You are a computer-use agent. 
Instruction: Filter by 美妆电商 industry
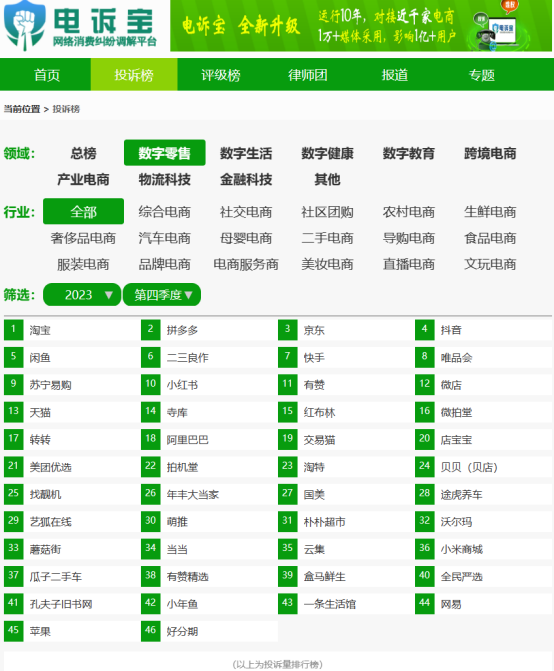pos(327,264)
